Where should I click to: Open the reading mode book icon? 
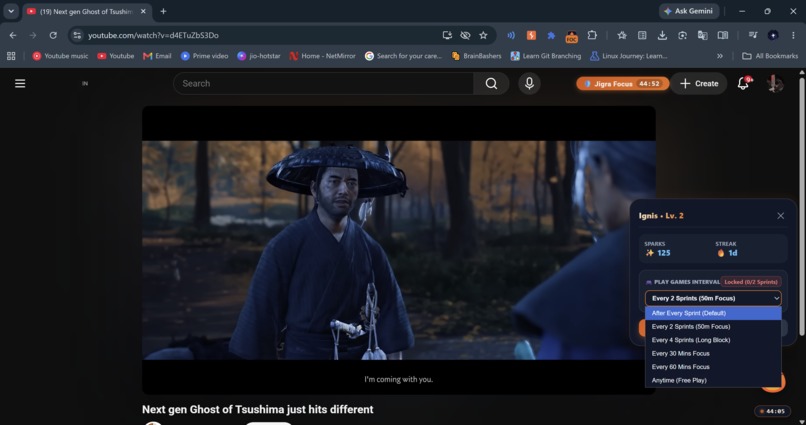pyautogui.click(x=723, y=35)
